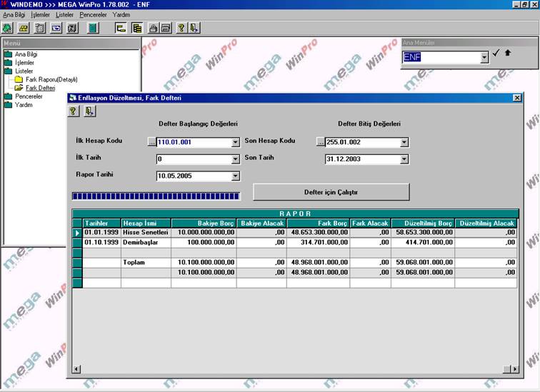Expand the Son Tarih dropdown arrow

point(404,159)
